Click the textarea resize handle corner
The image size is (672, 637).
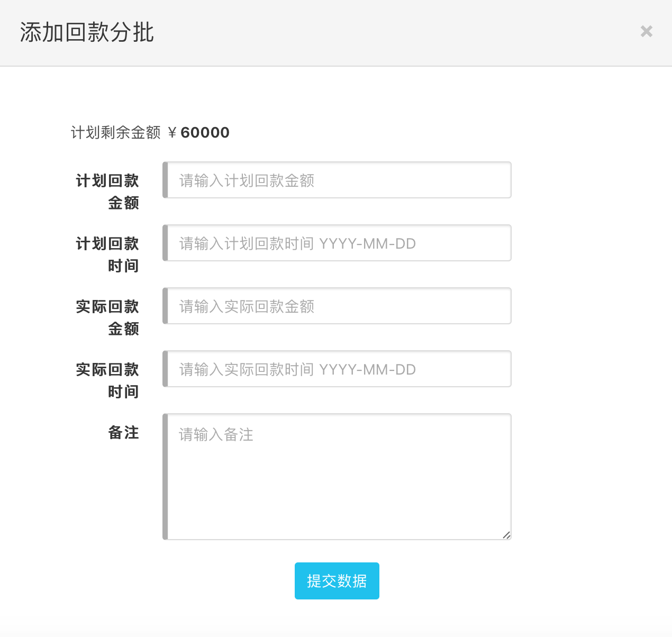tap(506, 535)
